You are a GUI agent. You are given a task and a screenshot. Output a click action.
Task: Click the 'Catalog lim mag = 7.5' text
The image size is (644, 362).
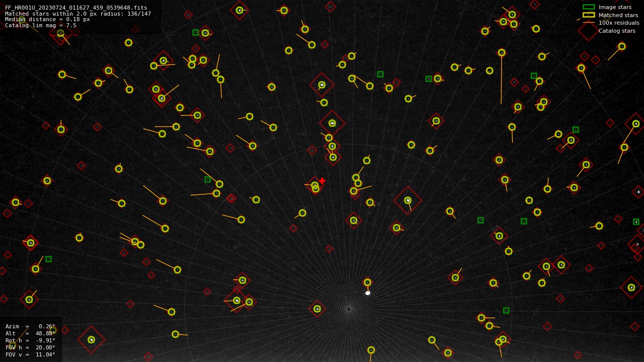(x=41, y=26)
